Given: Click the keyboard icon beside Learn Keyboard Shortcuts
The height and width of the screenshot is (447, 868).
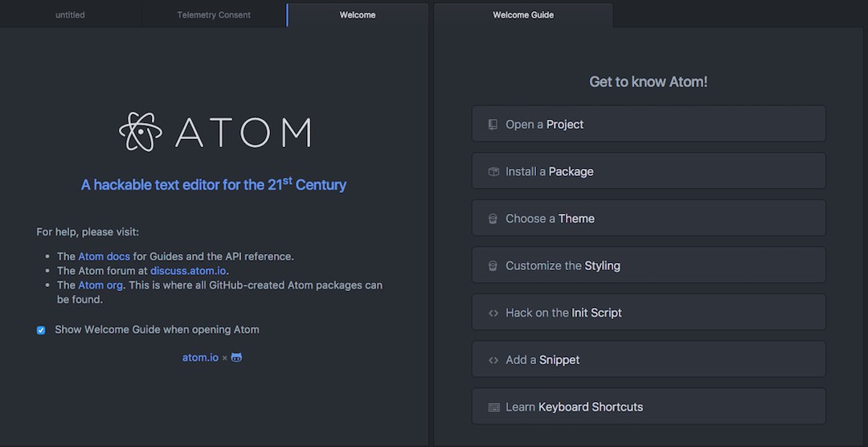Looking at the screenshot, I should (x=493, y=407).
